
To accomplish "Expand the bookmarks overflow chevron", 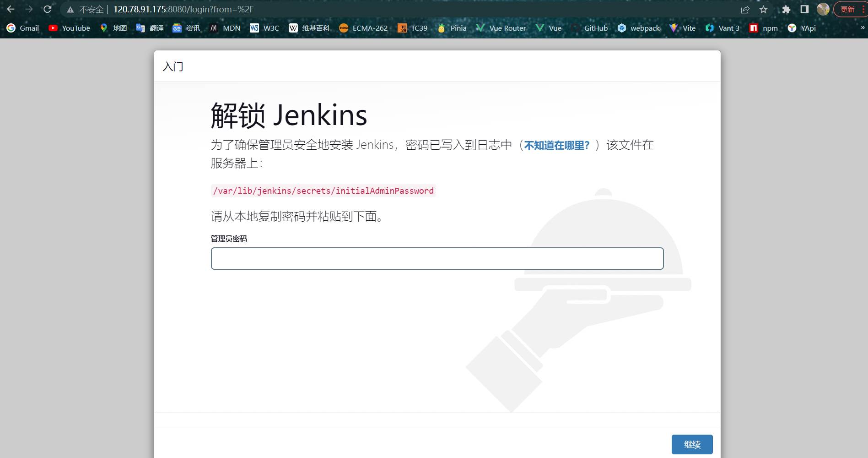I will (863, 28).
